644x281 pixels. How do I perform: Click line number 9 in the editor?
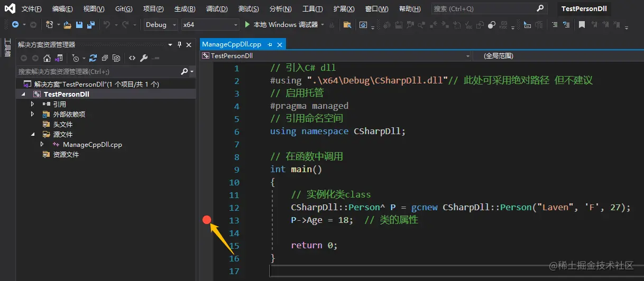click(x=236, y=169)
